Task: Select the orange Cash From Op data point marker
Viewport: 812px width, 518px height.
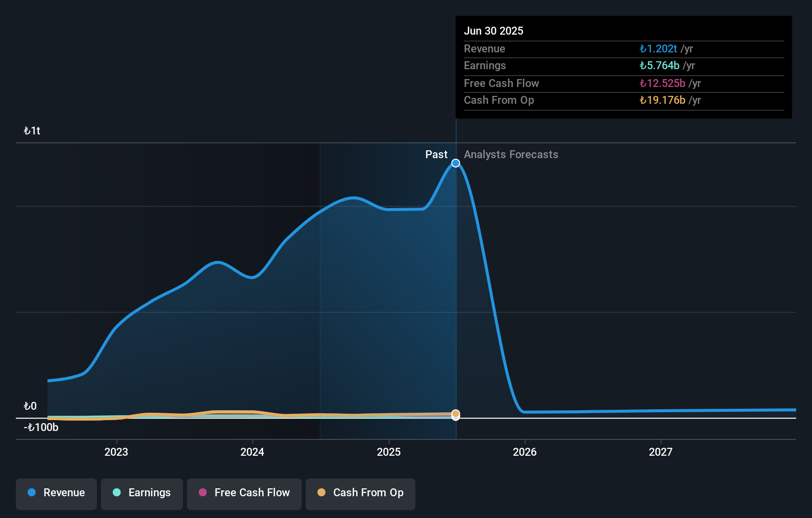Action: coord(456,414)
